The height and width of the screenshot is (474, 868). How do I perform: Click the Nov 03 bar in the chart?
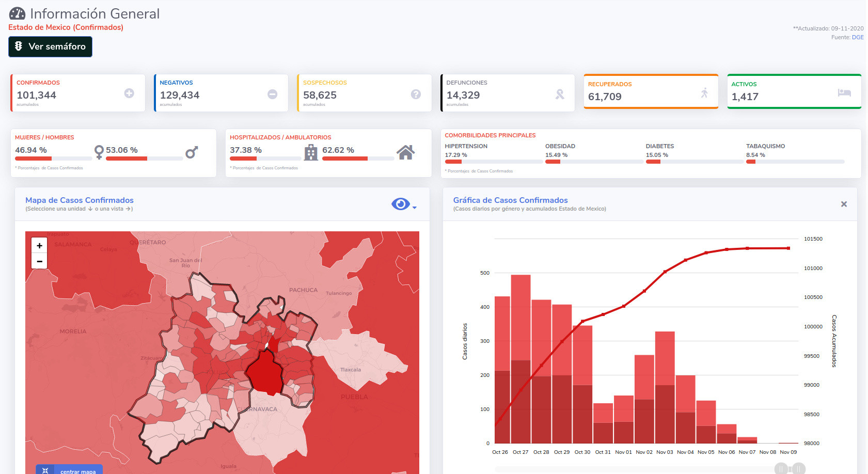coord(665,387)
